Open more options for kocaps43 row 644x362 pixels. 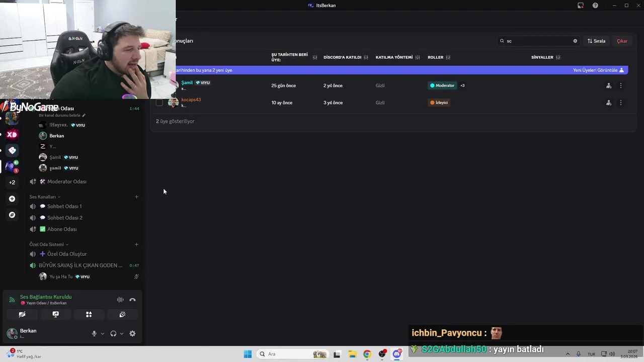coord(621,103)
